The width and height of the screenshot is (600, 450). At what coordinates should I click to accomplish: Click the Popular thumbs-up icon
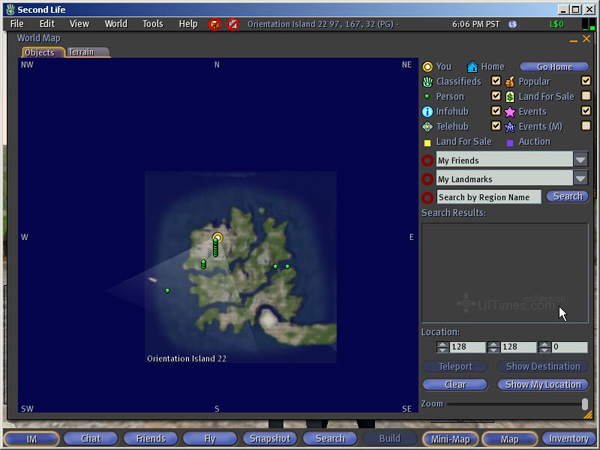(510, 82)
